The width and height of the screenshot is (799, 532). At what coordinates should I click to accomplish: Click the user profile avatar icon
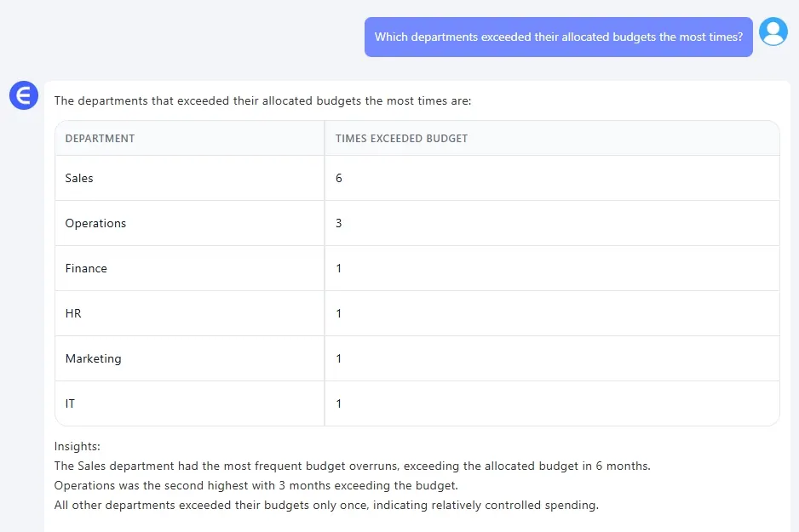click(x=773, y=32)
